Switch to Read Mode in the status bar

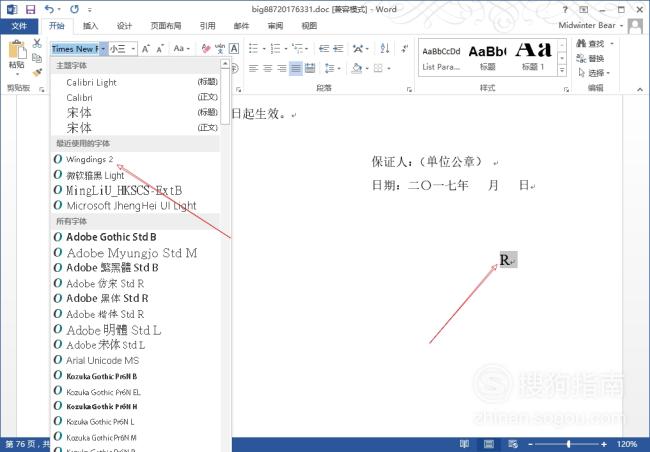click(464, 444)
